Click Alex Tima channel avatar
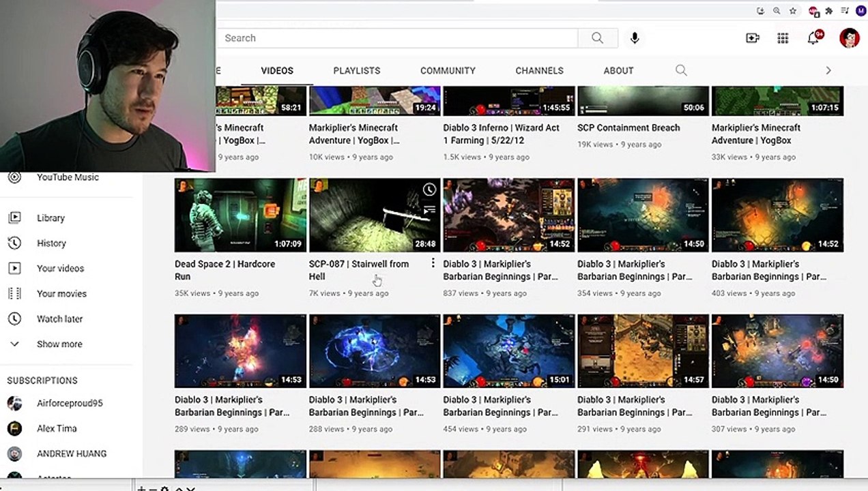Screen dimensions: 868x491 [14, 428]
